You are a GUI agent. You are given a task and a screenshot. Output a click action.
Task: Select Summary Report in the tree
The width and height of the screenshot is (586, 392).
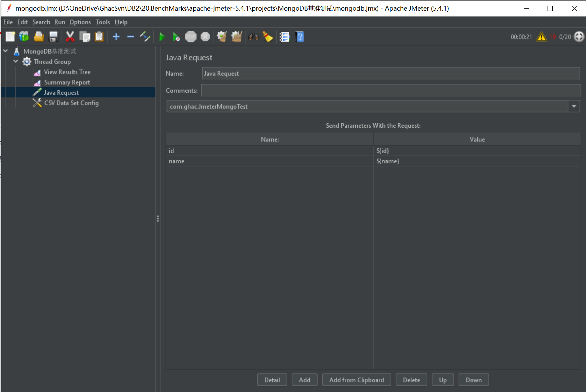pyautogui.click(x=67, y=82)
